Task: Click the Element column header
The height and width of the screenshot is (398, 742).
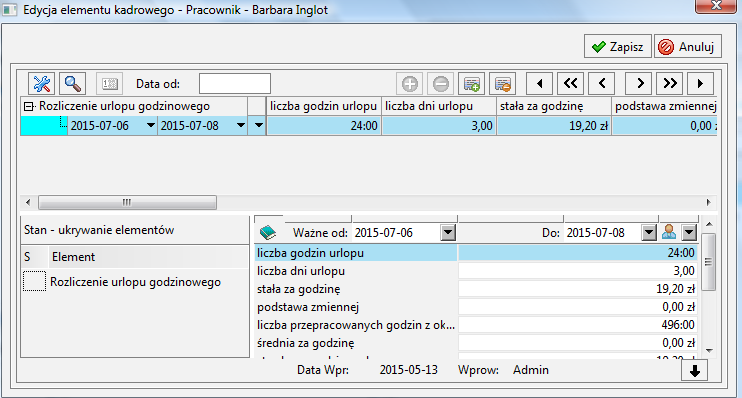Action: 149,257
